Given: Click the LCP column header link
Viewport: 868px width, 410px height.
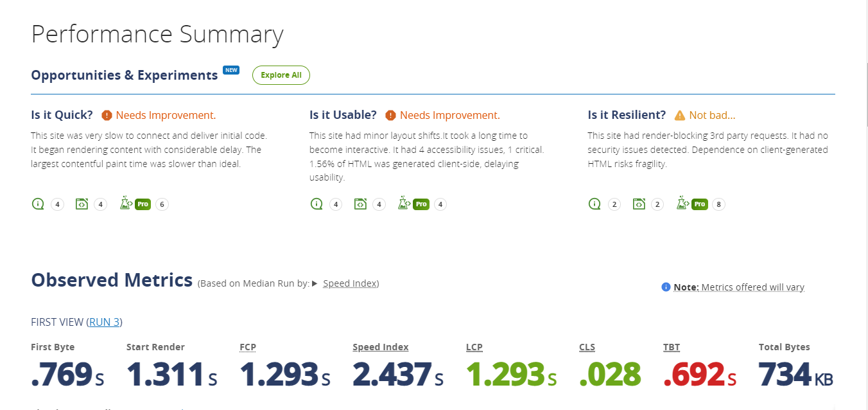Looking at the screenshot, I should pos(474,347).
